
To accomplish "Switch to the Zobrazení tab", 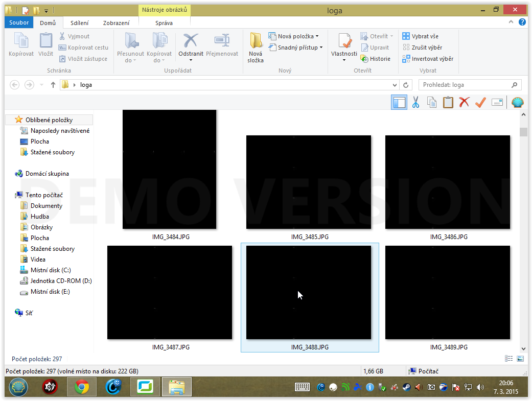I will pos(117,22).
